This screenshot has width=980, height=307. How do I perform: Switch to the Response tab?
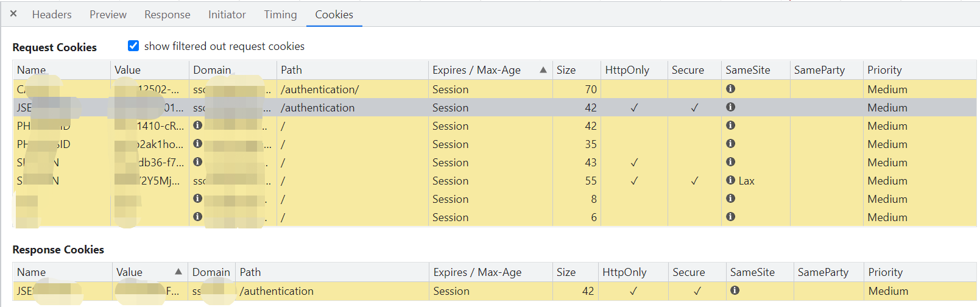click(167, 15)
